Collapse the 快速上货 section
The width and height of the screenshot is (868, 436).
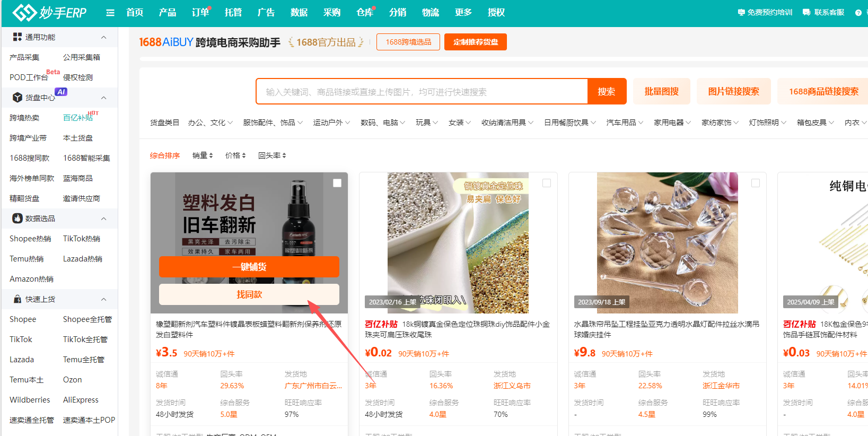click(104, 299)
